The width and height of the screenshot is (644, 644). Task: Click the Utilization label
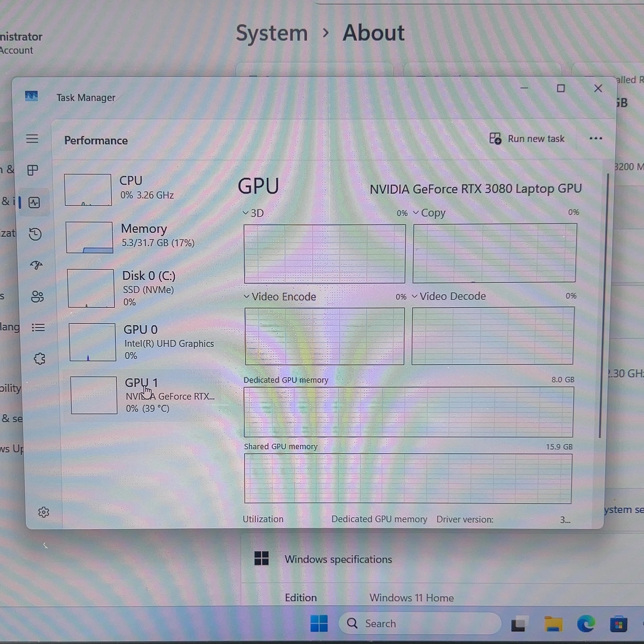(x=263, y=519)
